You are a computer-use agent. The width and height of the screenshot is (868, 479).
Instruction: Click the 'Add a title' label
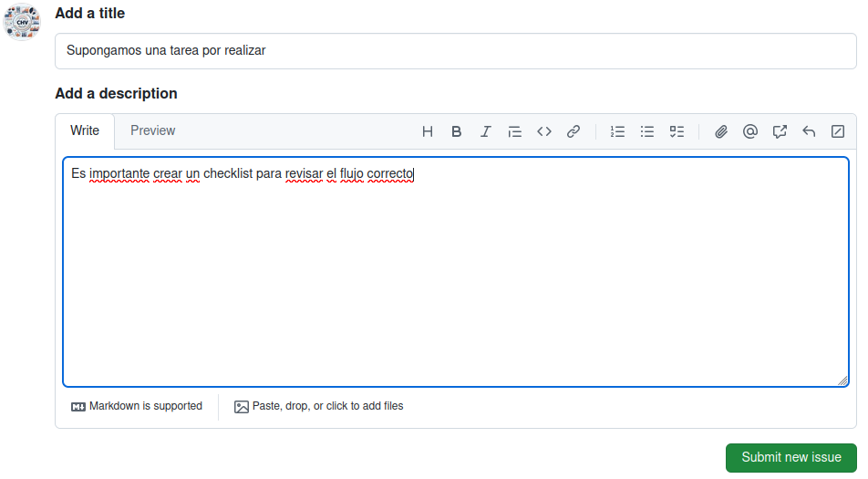(89, 14)
